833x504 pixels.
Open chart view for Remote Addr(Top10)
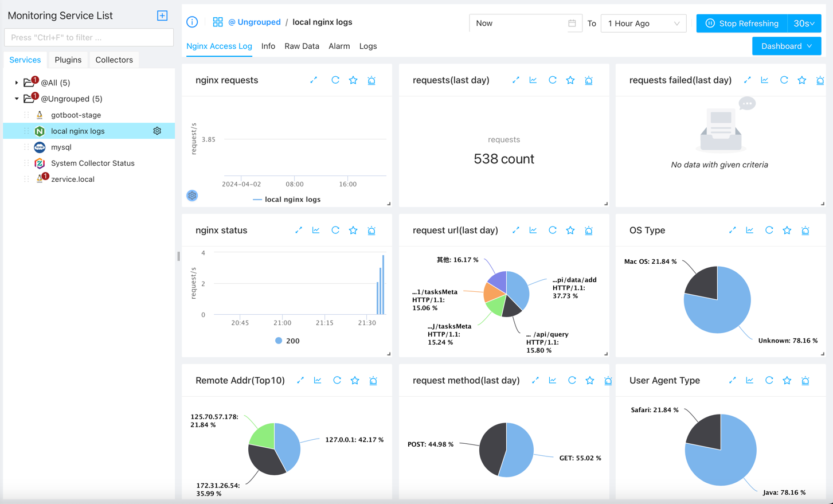point(318,381)
